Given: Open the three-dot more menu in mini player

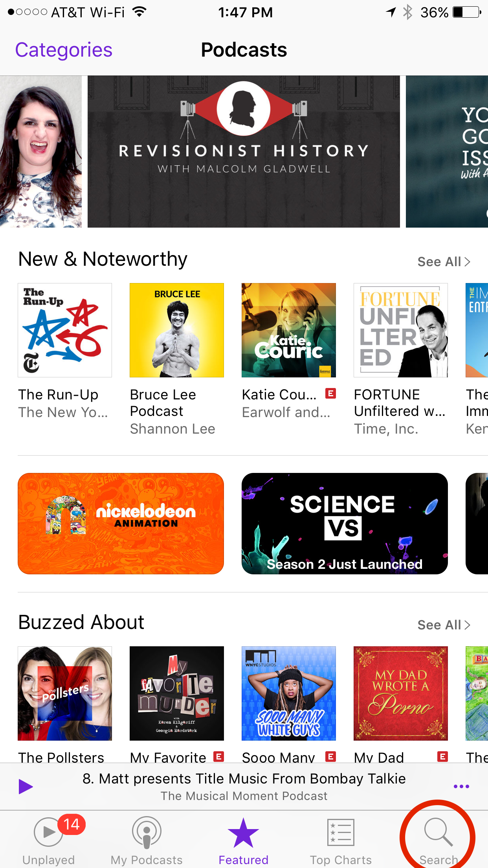Looking at the screenshot, I should [x=461, y=787].
